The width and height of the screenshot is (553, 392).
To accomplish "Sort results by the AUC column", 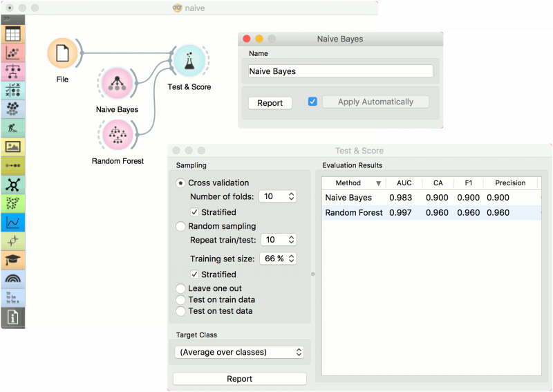I will pos(404,183).
